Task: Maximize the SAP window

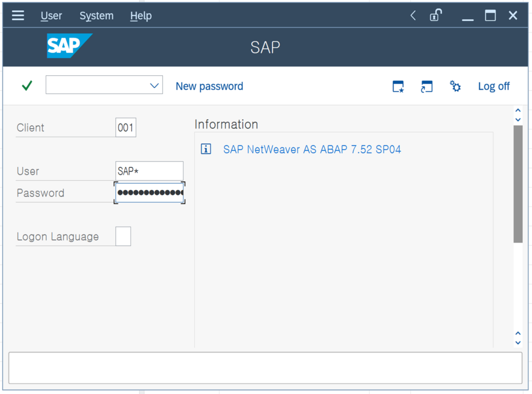Action: point(490,15)
